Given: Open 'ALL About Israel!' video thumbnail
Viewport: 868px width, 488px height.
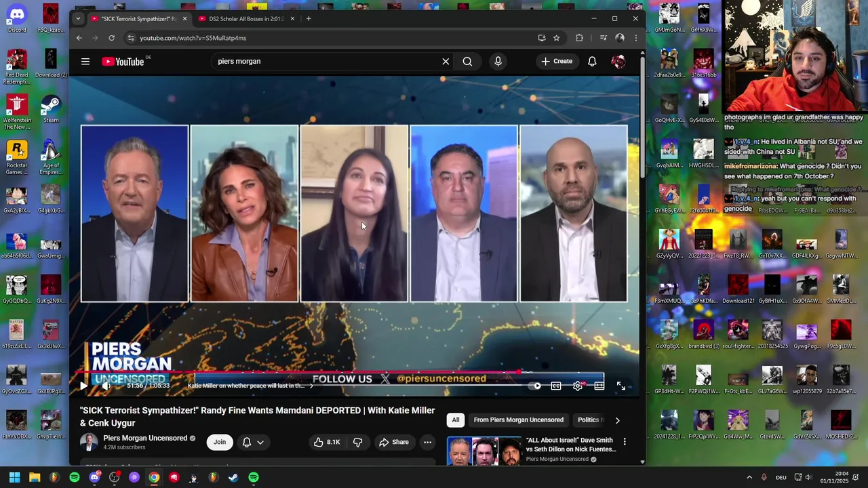Looking at the screenshot, I should coord(484,451).
